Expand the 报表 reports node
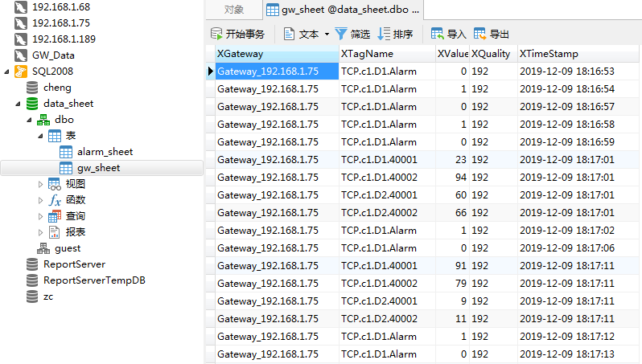Screen dimensions: 642x364 point(40,233)
